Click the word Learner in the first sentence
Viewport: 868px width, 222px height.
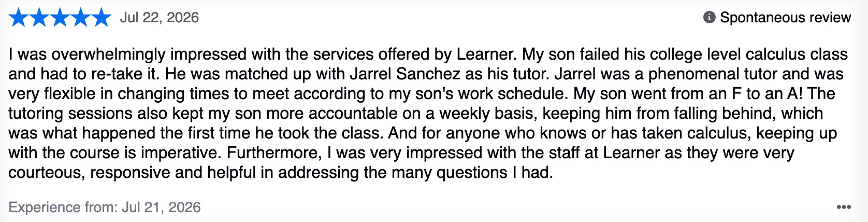tap(486, 54)
